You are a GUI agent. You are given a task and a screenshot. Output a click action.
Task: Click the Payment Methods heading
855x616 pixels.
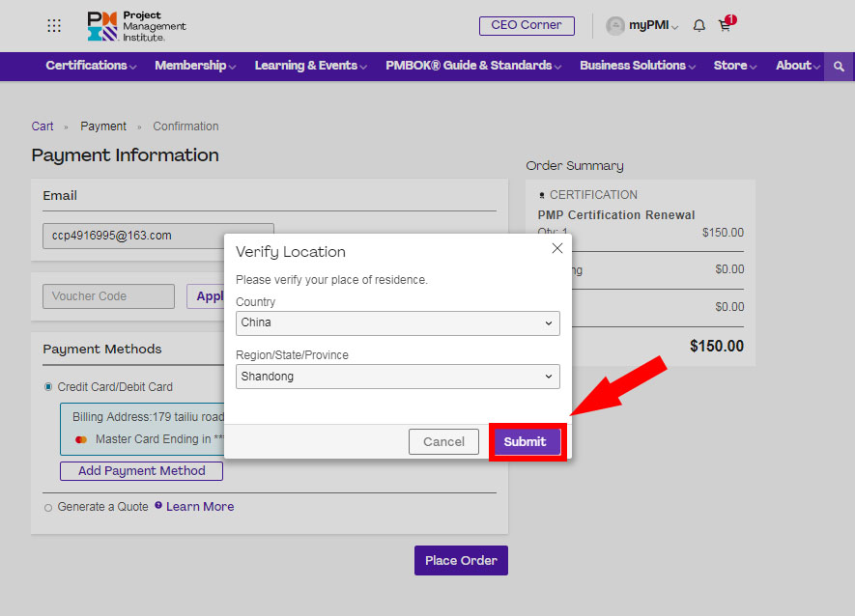[102, 349]
